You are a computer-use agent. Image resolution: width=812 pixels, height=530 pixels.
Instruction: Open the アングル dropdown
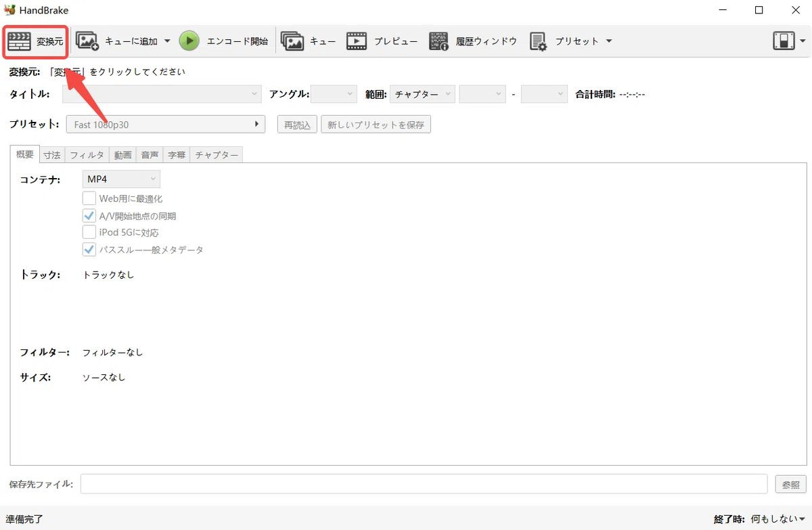coord(334,94)
